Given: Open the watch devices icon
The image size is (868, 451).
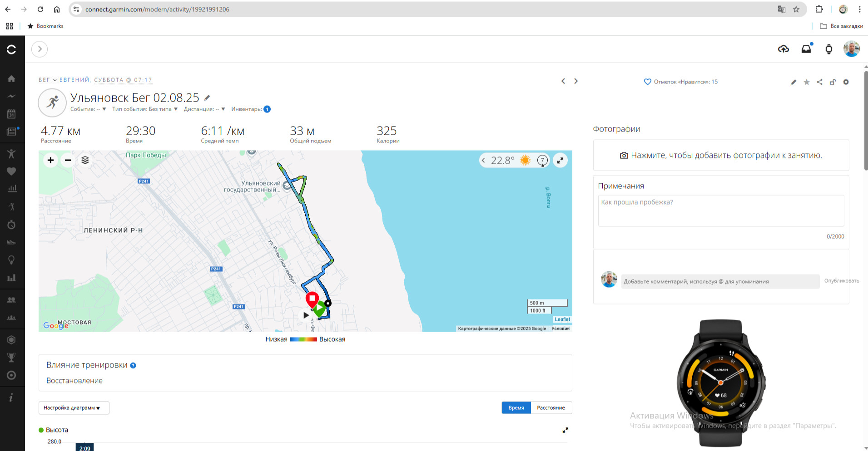Looking at the screenshot, I should click(829, 49).
